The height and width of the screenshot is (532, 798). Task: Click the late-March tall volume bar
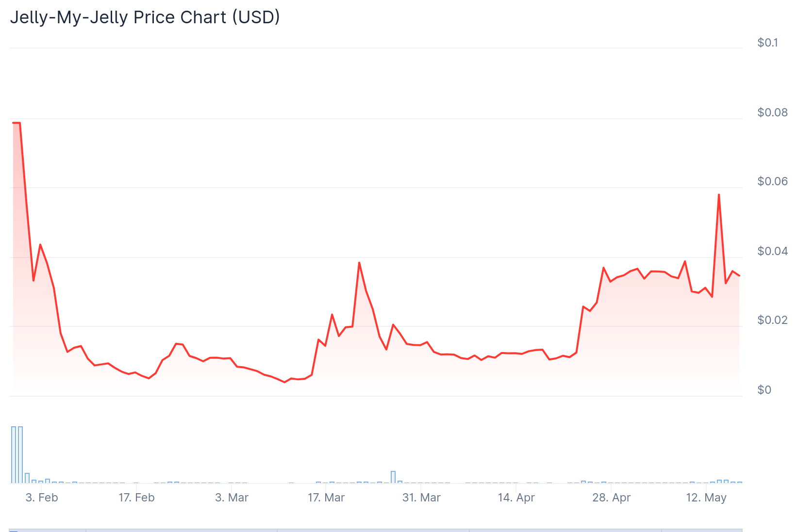coord(393,477)
